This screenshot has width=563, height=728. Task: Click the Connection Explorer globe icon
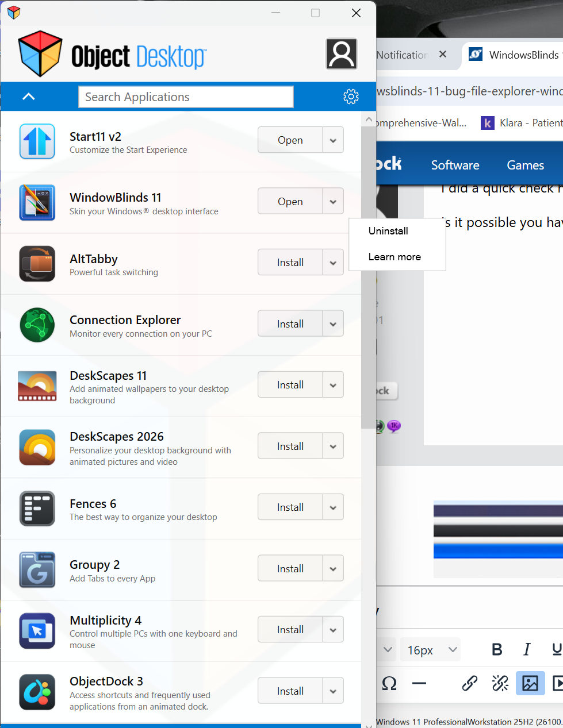click(x=37, y=325)
